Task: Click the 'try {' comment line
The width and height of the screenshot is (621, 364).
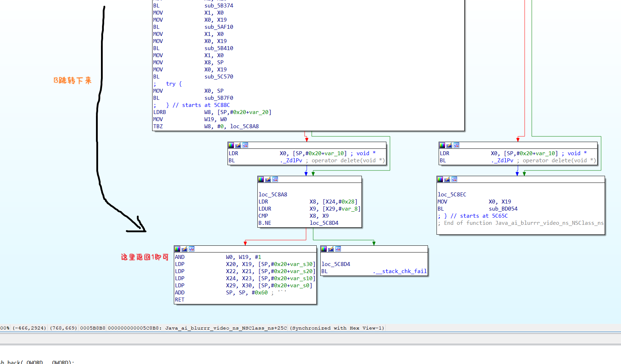Action: click(x=167, y=84)
